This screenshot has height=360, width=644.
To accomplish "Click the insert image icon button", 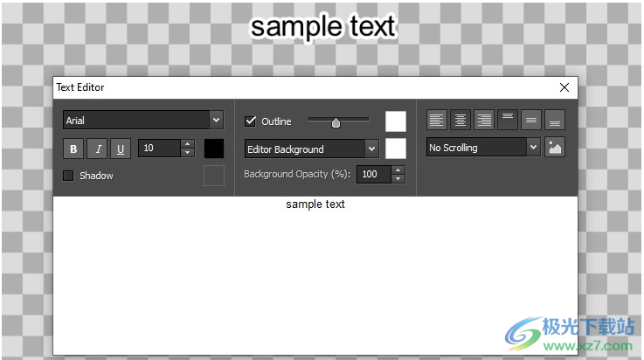I will click(x=555, y=148).
